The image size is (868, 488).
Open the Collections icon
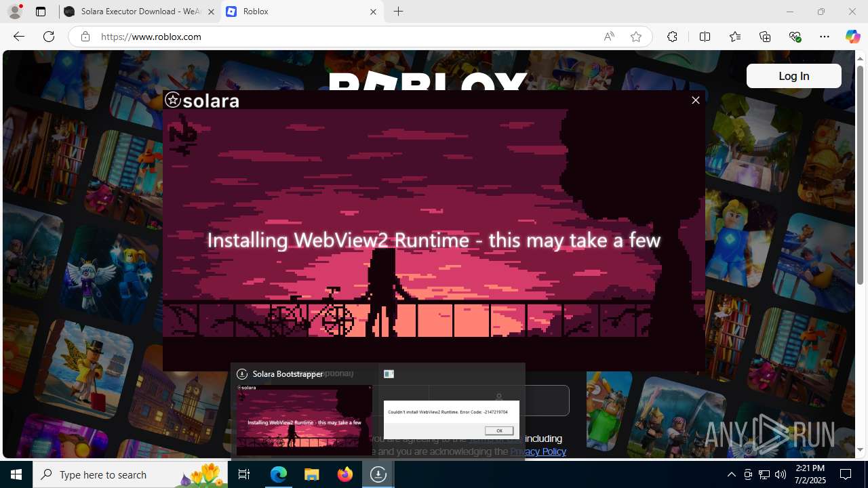click(765, 37)
